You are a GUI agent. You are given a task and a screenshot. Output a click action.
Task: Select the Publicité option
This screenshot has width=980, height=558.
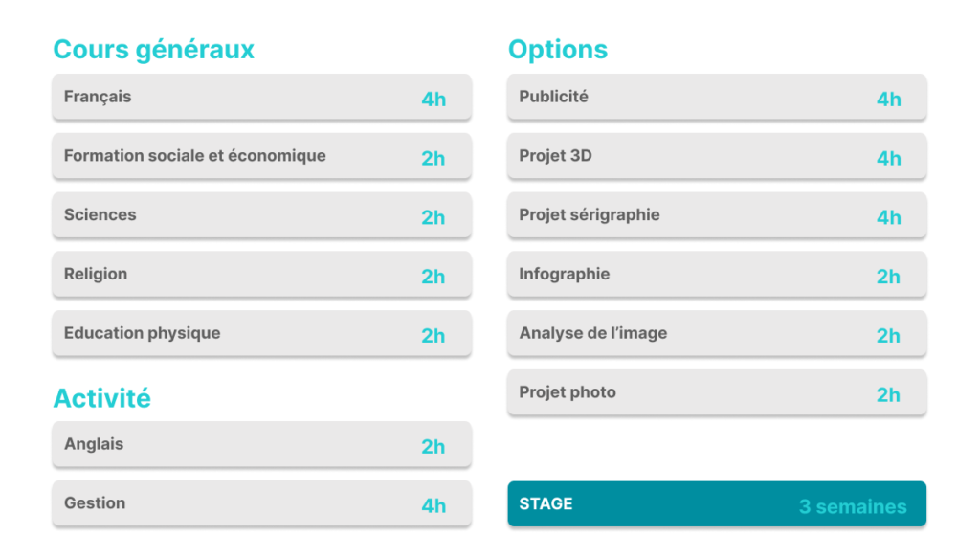(x=717, y=97)
